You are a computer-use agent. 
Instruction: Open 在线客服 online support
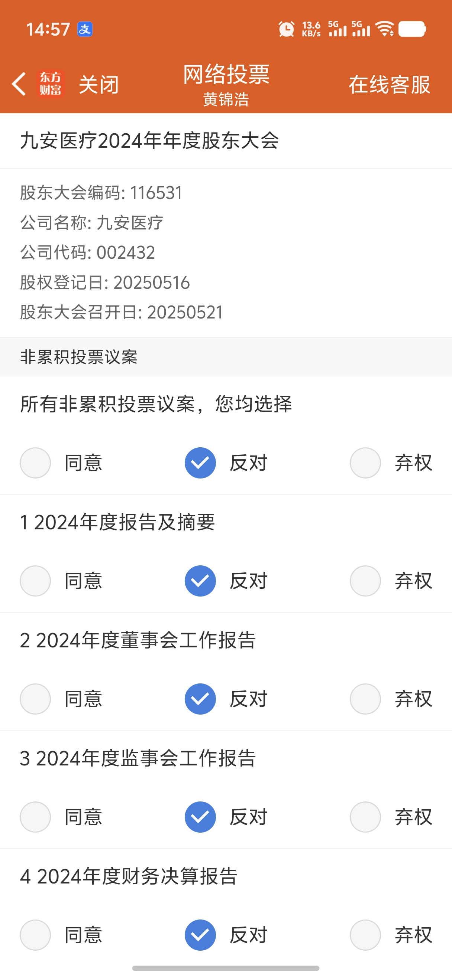click(390, 84)
